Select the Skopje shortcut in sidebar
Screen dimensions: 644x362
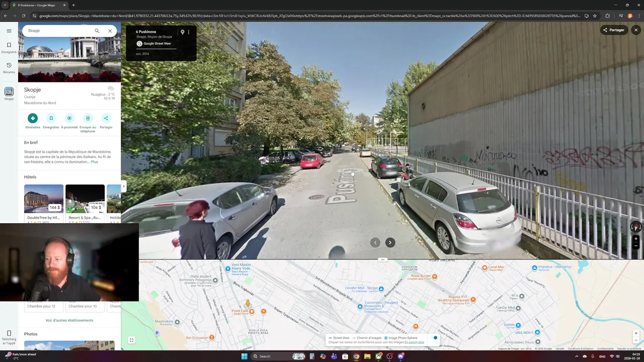[9, 94]
